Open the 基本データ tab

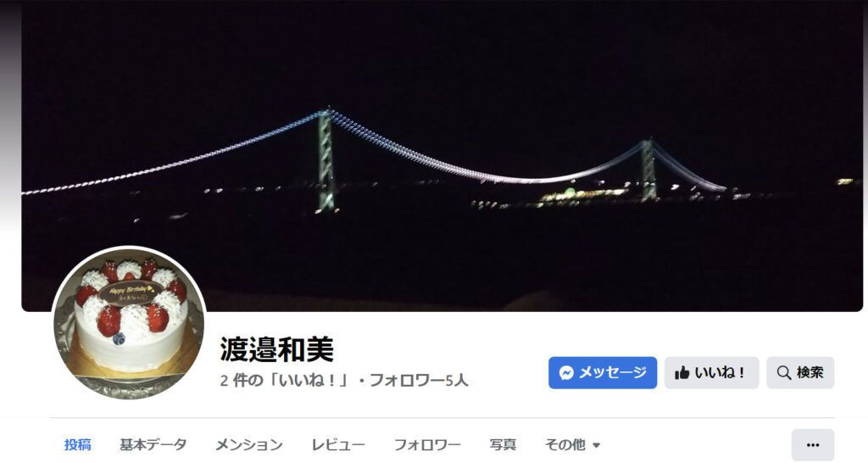pyautogui.click(x=153, y=444)
